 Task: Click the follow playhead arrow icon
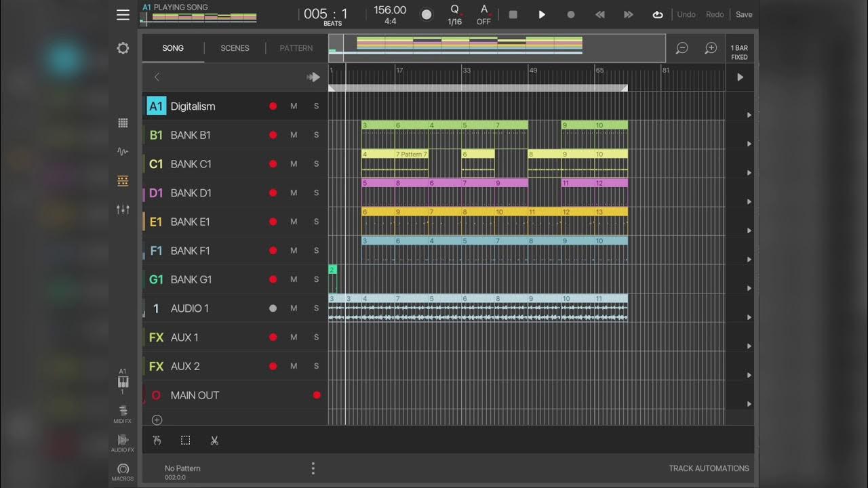click(x=313, y=77)
